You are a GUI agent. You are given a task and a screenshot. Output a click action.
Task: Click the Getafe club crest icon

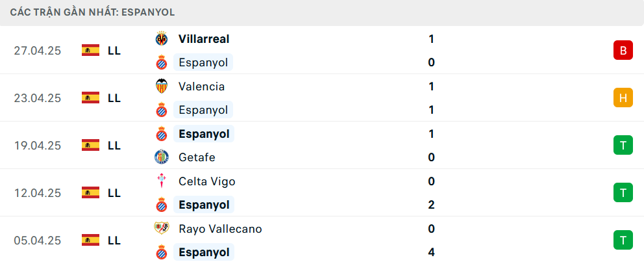coord(162,157)
